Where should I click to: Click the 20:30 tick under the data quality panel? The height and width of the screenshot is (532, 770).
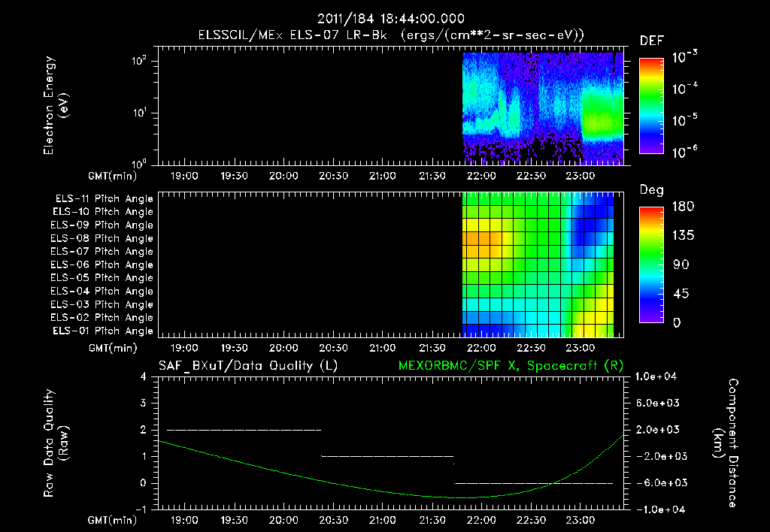click(x=333, y=520)
